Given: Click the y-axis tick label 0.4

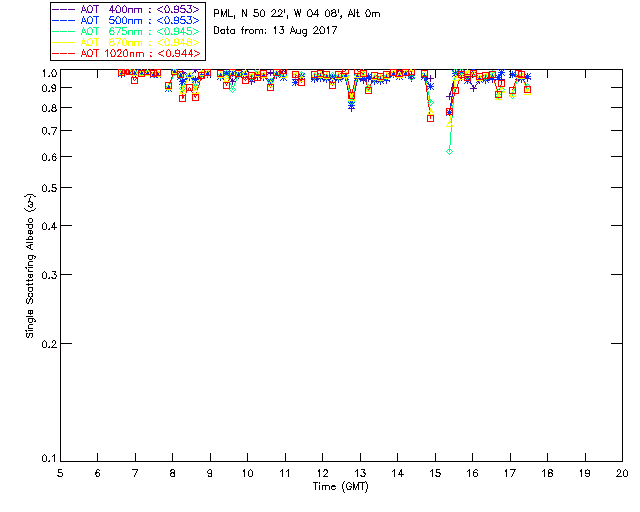Looking at the screenshot, I should coord(49,226).
